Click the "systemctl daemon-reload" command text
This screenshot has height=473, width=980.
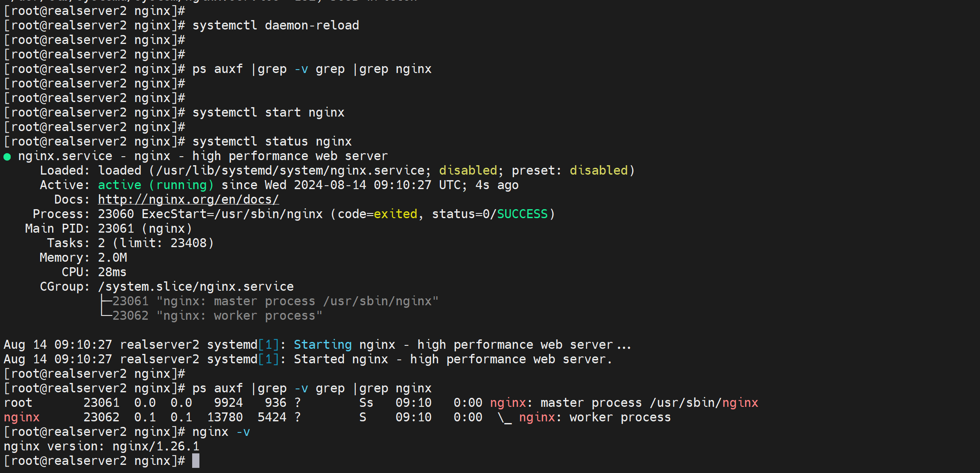pos(275,26)
